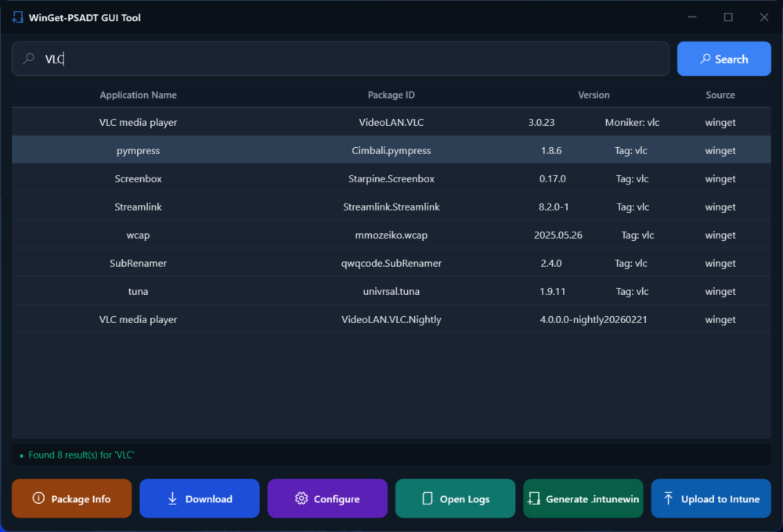
Task: Select the wcap application row
Action: tap(391, 235)
